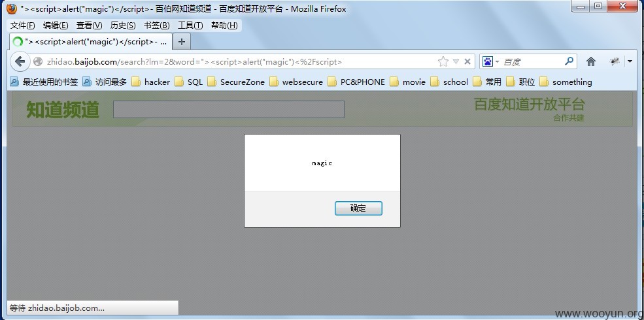Stop loading with the X button
This screenshot has height=320, width=644.
(467, 62)
